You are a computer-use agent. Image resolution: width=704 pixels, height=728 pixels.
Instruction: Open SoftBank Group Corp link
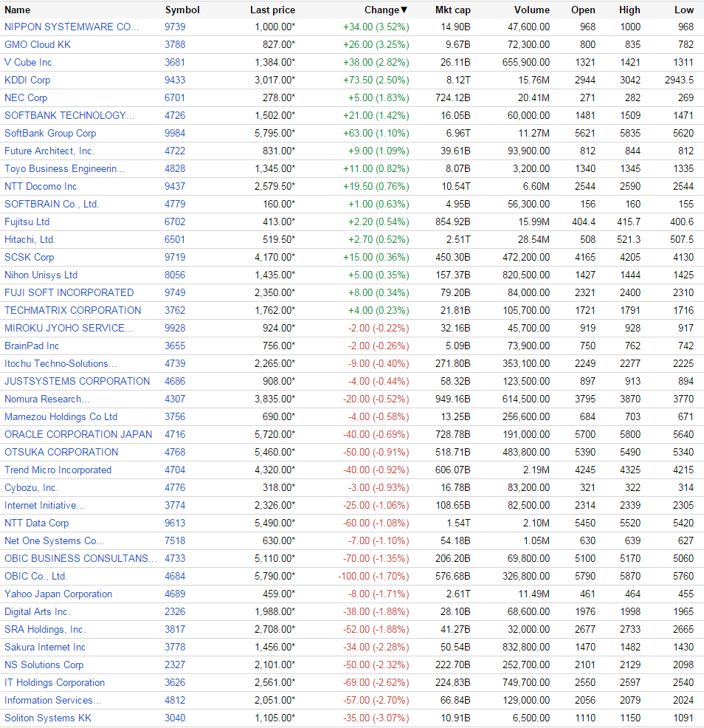(x=50, y=133)
